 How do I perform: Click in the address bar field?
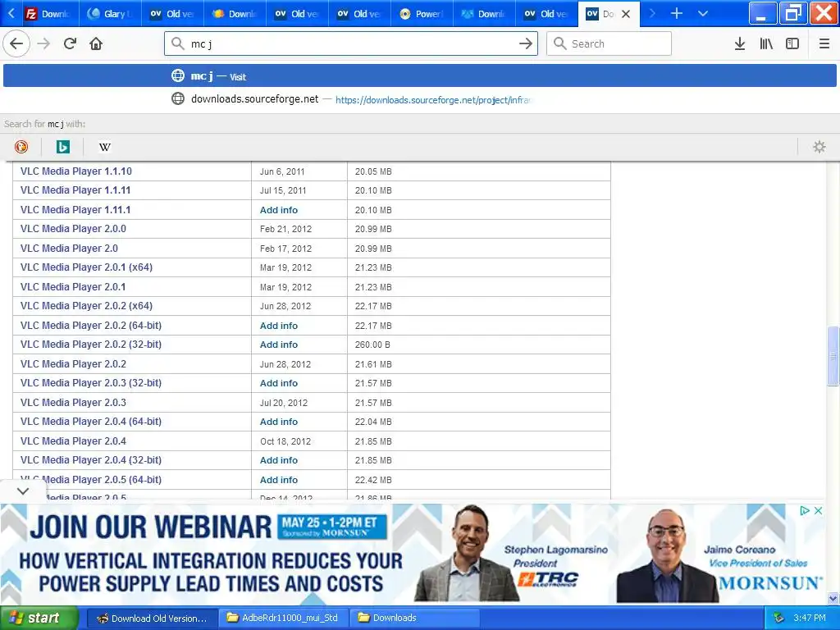point(350,43)
